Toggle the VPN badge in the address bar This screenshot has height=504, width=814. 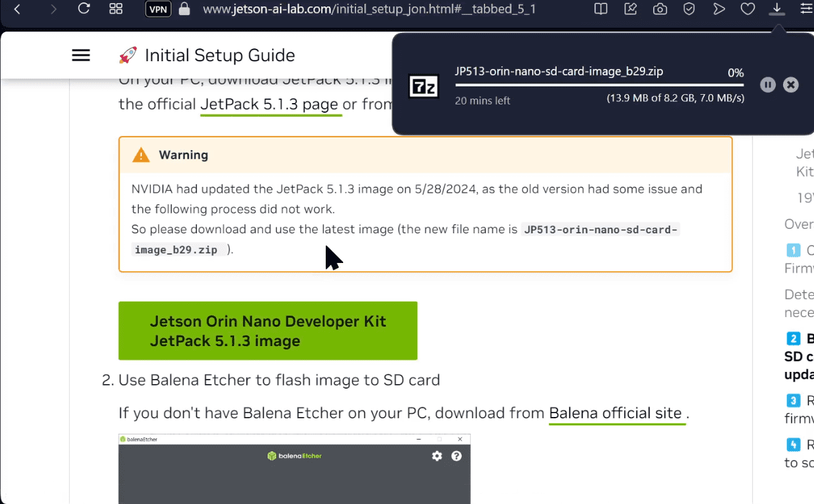(157, 9)
